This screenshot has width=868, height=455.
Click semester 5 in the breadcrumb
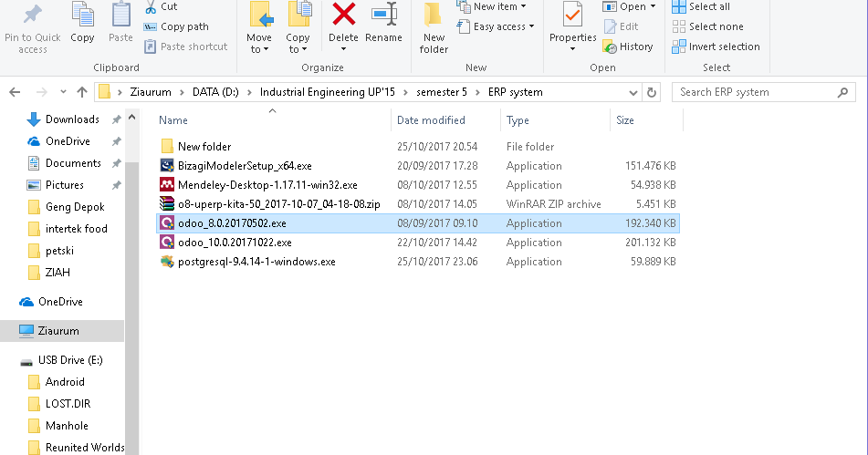[x=441, y=92]
